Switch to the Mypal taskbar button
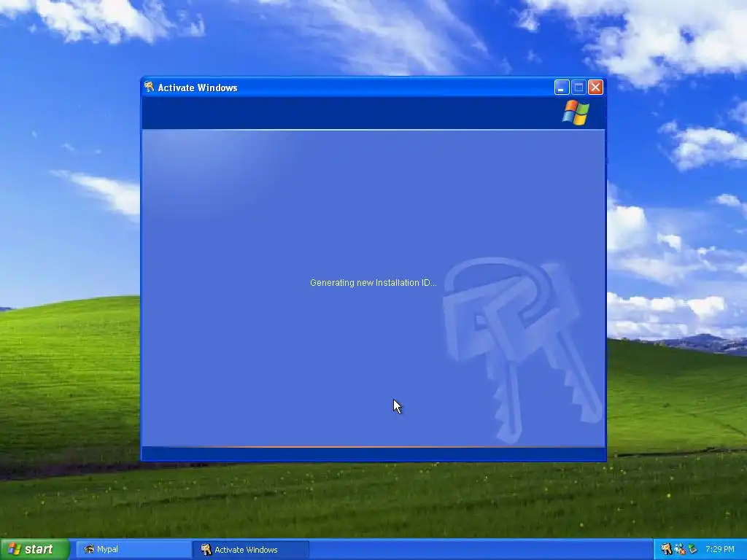Viewport: 747px width, 560px height. pyautogui.click(x=133, y=549)
